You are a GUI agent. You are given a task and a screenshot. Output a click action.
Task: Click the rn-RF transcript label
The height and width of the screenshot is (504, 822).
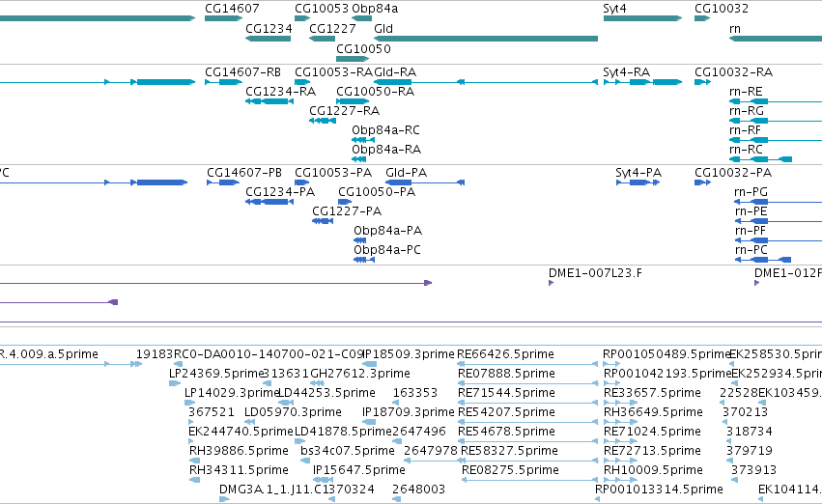745,130
